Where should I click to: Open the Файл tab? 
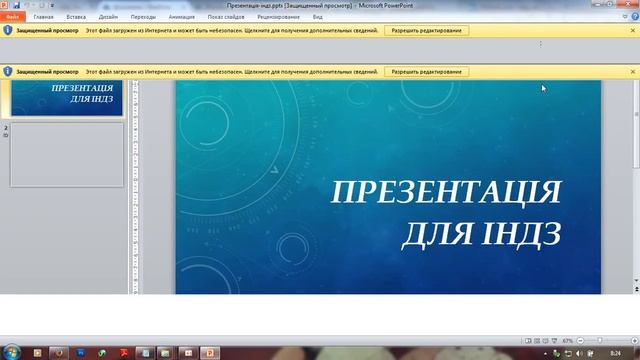[x=13, y=17]
